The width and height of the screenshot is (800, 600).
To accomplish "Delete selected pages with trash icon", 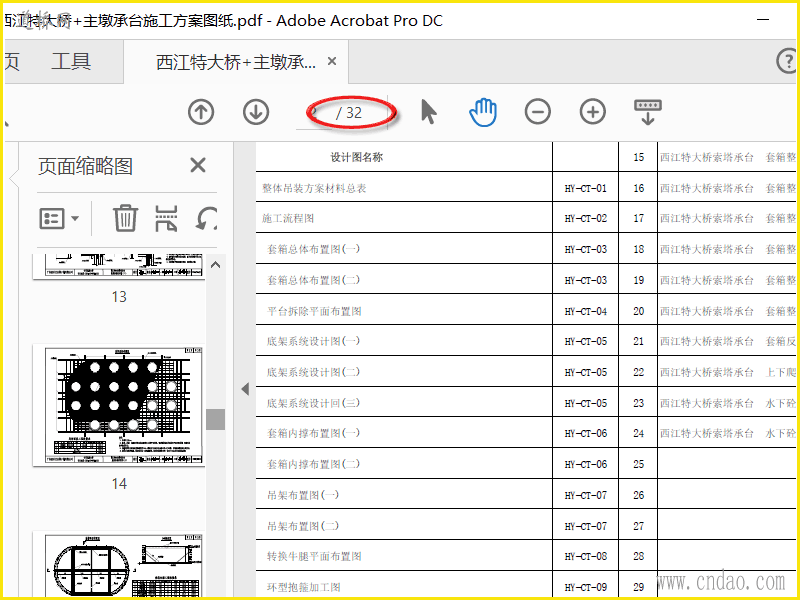I will pos(126,218).
